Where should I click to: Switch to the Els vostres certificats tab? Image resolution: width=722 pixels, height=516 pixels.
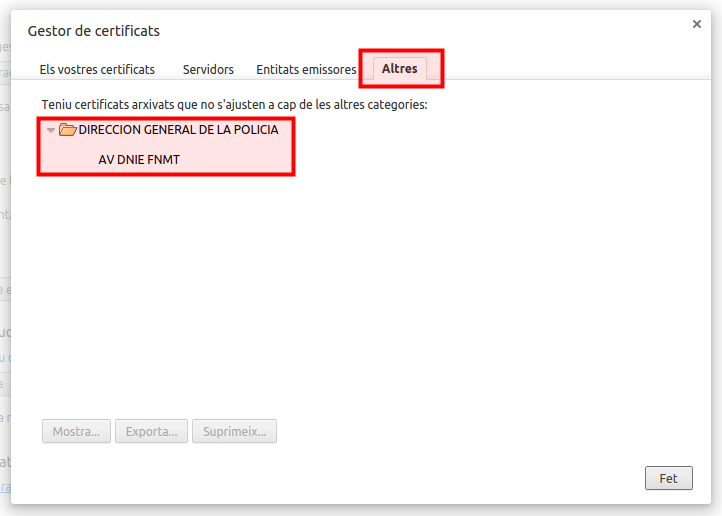pos(97,69)
